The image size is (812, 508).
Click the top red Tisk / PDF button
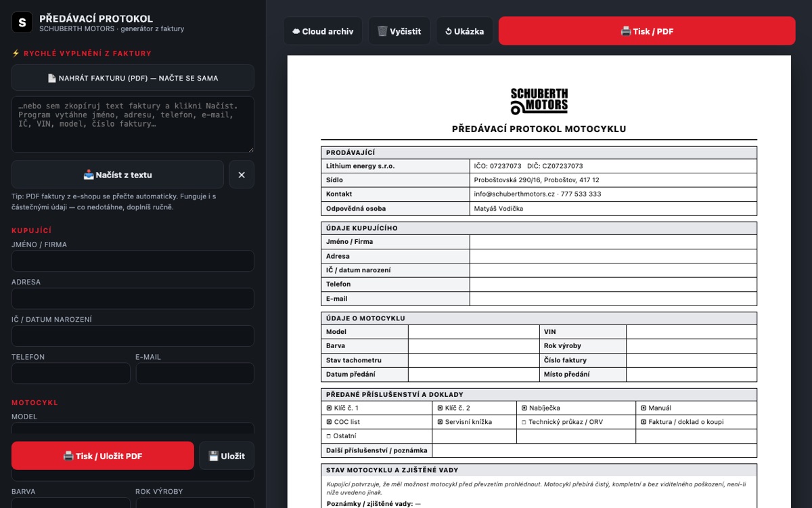pos(647,31)
